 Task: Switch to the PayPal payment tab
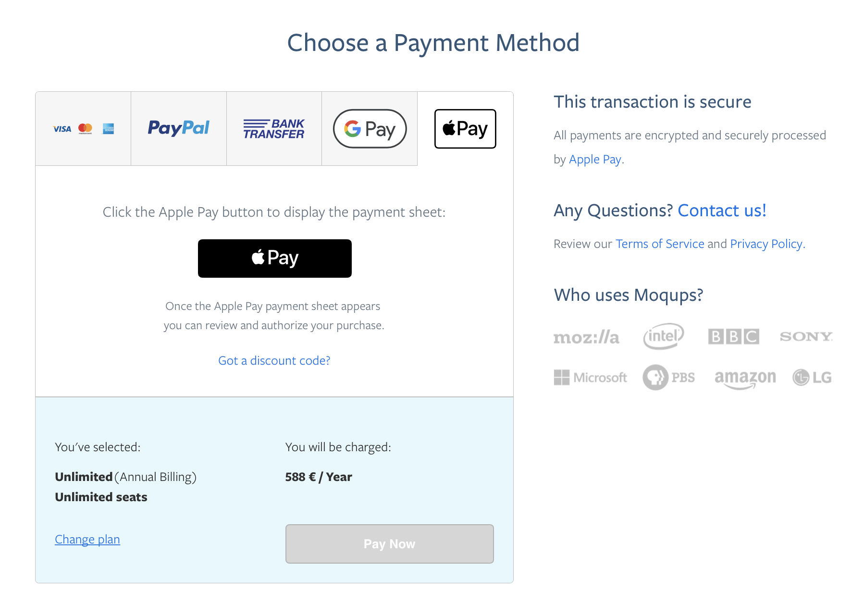pyautogui.click(x=178, y=129)
